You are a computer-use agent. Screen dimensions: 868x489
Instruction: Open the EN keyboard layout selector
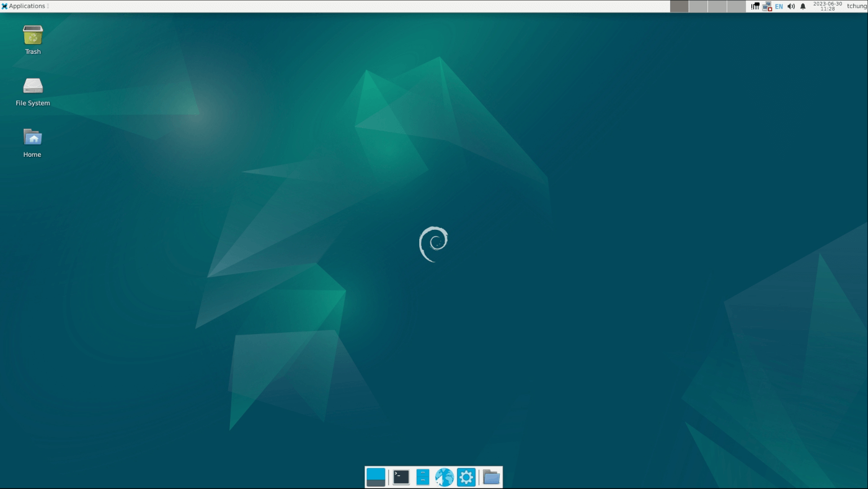(778, 6)
